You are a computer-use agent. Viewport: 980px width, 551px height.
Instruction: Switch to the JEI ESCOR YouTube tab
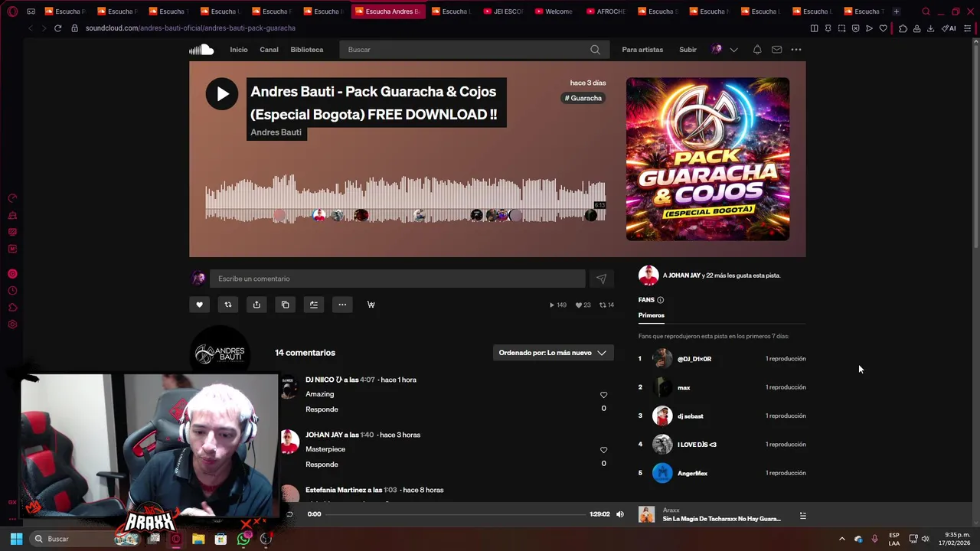[x=503, y=11]
